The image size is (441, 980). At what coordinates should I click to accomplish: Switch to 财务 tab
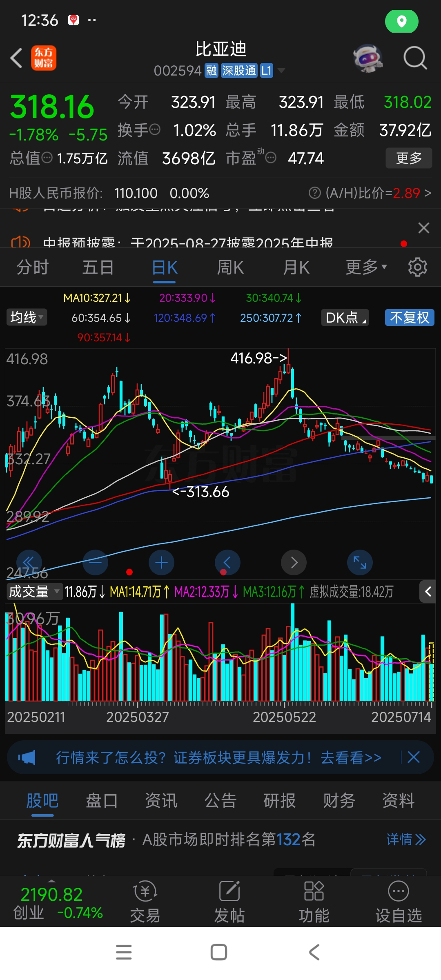click(339, 800)
